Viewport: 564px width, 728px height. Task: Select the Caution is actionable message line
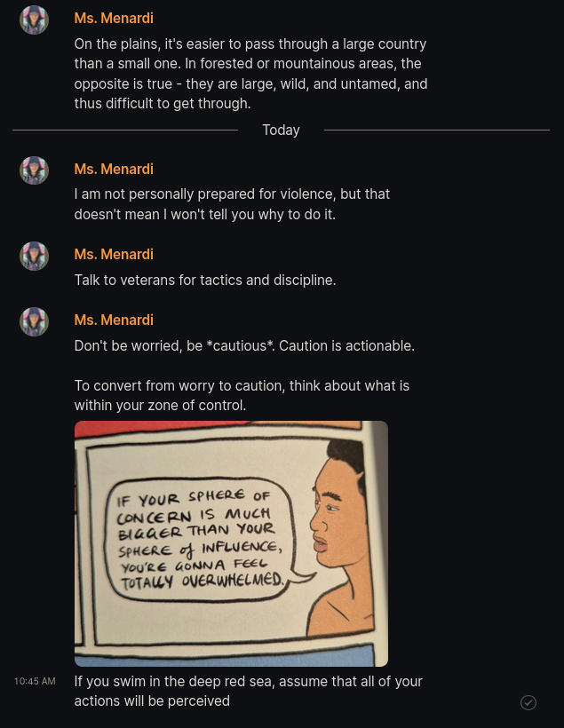point(244,346)
